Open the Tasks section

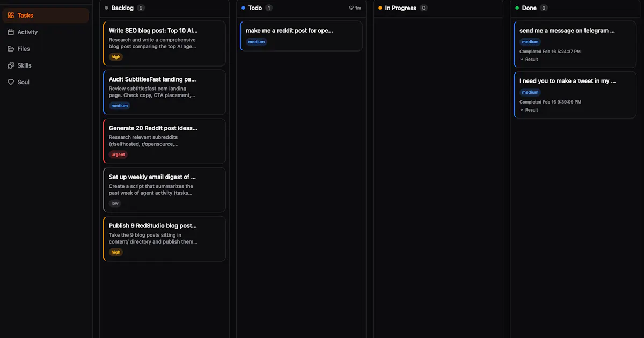46,16
